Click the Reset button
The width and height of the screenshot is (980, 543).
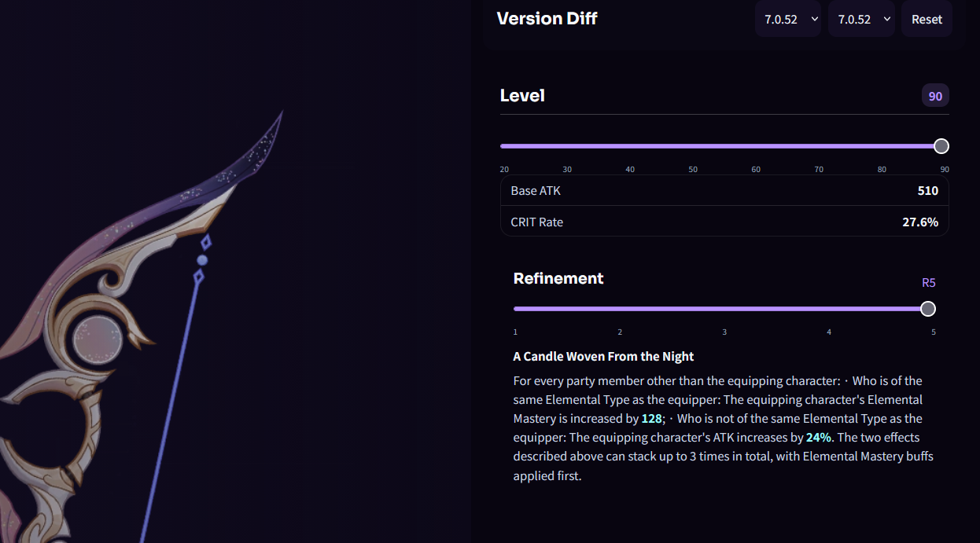click(927, 19)
